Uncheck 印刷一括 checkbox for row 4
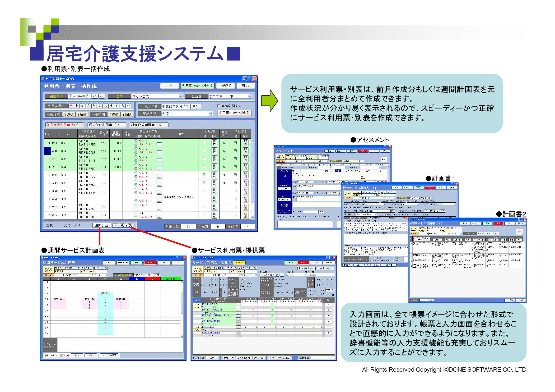 (x=235, y=167)
